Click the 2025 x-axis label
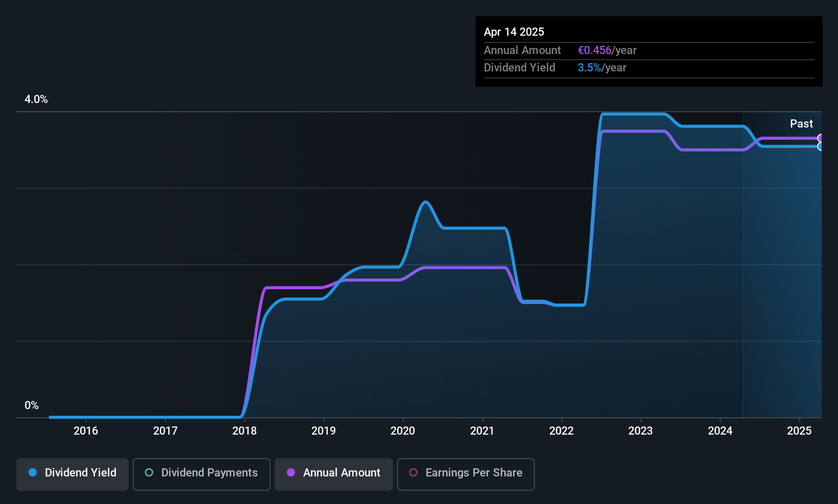 point(799,431)
